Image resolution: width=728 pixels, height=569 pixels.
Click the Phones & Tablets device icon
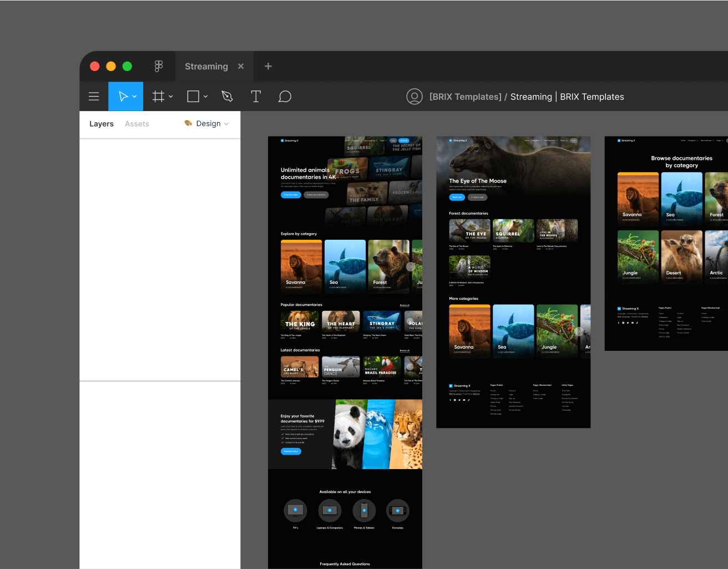[x=364, y=510]
